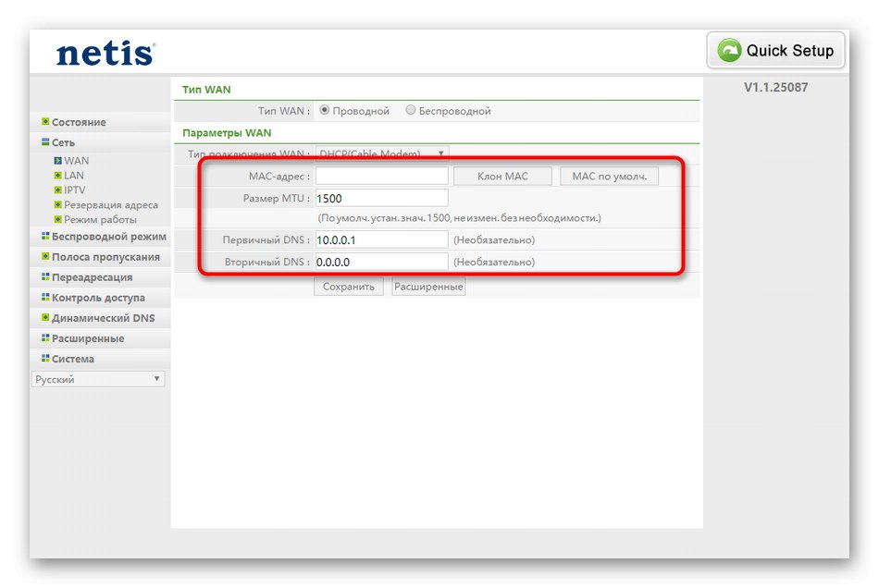Open the Полоса пропускания menu
879x588 pixels.
(105, 257)
